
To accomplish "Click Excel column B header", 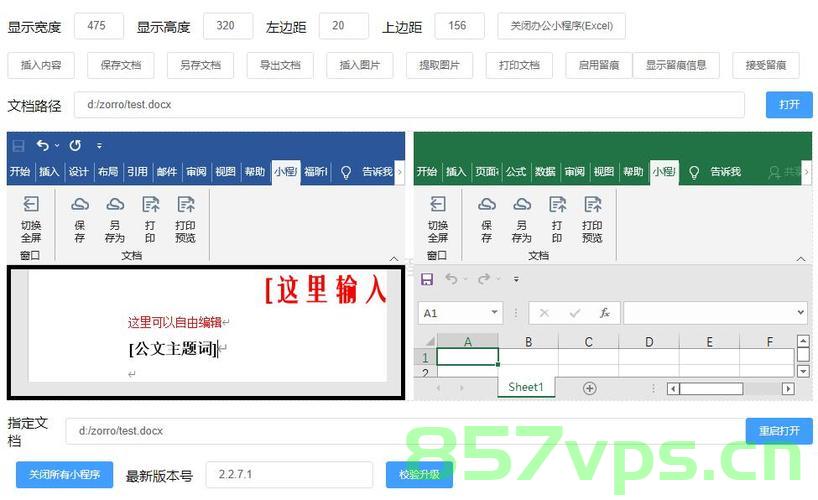I will [x=528, y=342].
